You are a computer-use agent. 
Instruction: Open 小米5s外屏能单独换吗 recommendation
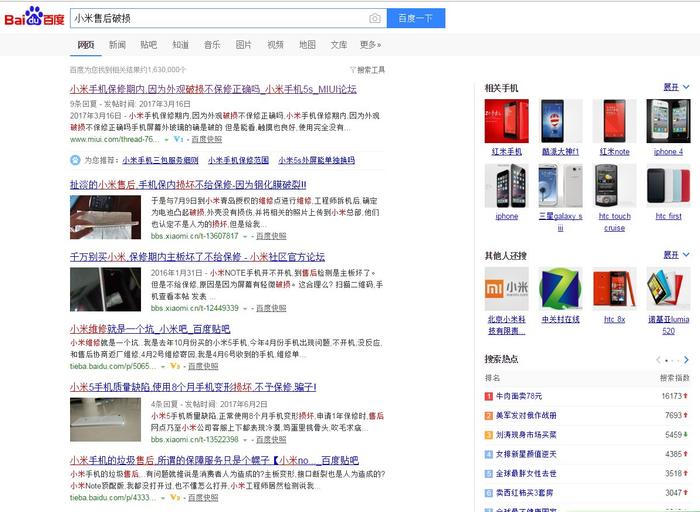tap(317, 160)
